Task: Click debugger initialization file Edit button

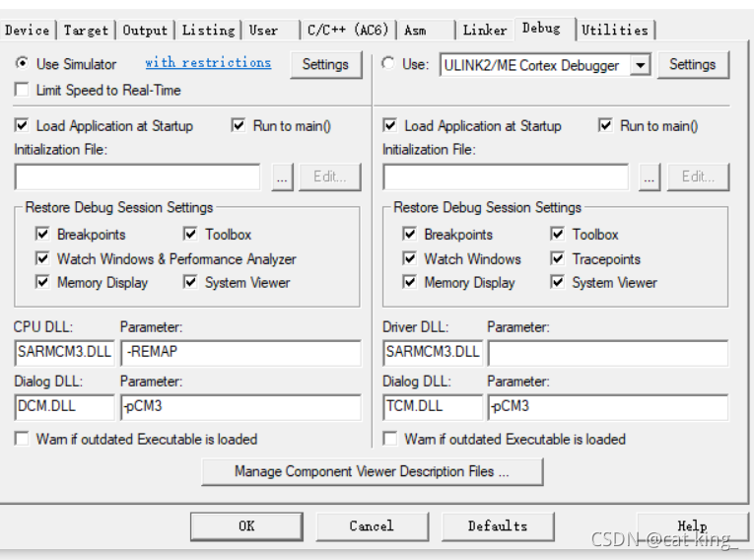Action: pyautogui.click(x=698, y=177)
